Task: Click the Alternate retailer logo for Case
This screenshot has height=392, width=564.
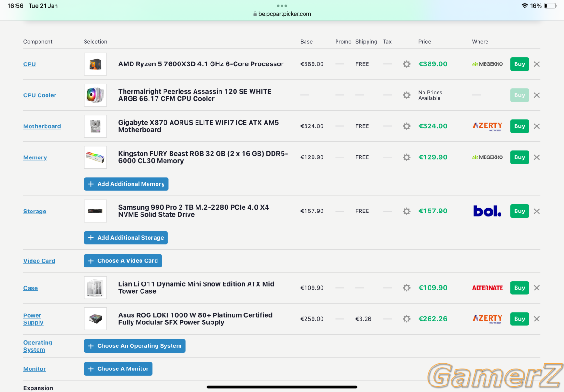Action: [x=487, y=288]
